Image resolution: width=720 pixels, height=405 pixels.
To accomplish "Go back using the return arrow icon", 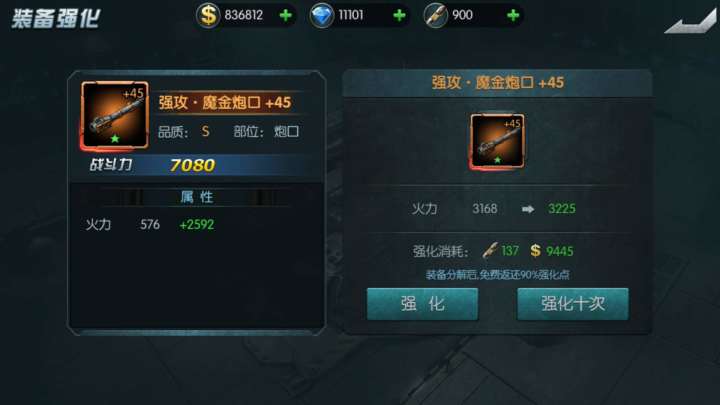I will click(690, 21).
